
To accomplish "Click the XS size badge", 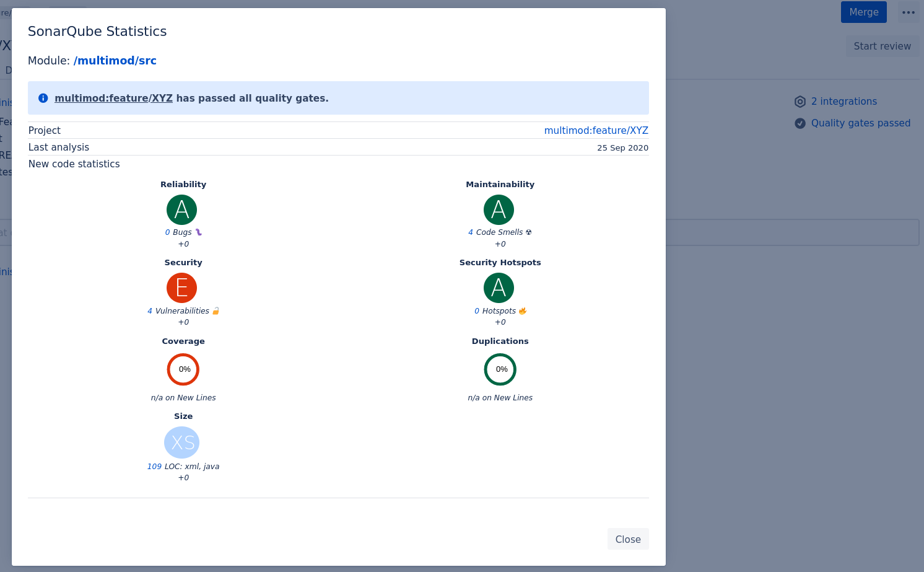I will [182, 442].
